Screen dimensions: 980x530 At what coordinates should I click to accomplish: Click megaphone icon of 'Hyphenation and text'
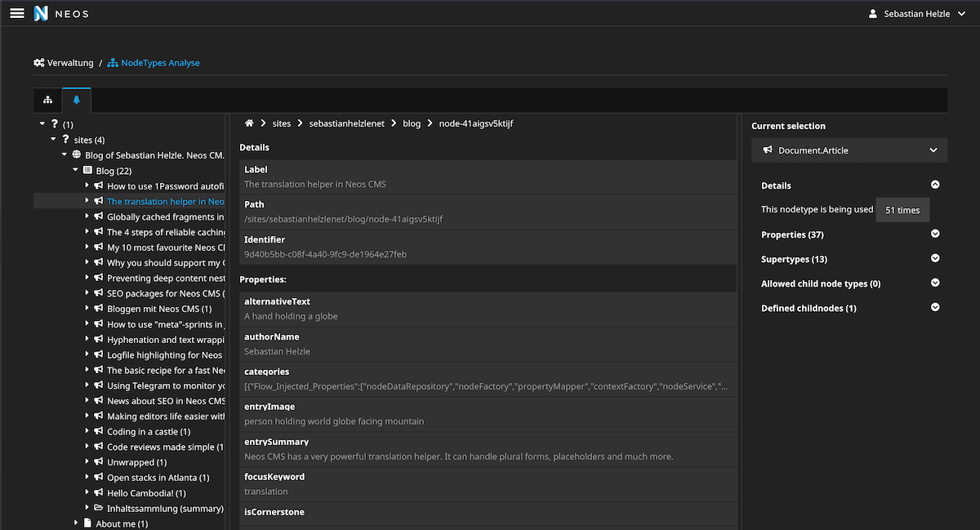click(98, 340)
